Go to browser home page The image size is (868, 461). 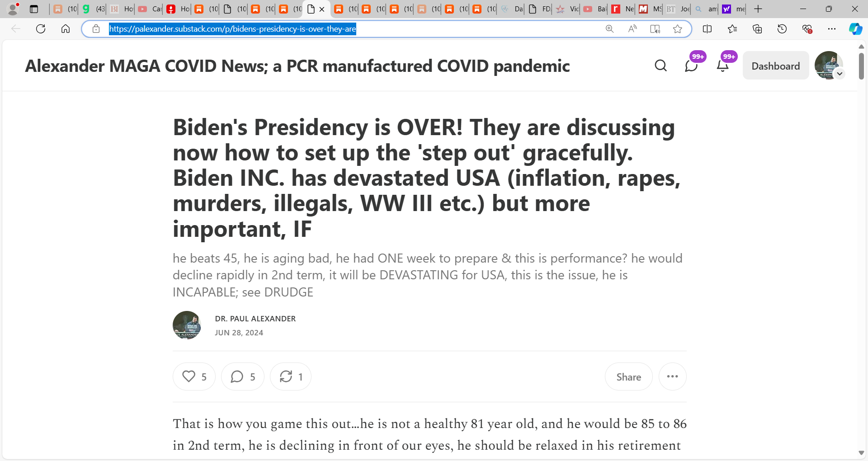[66, 29]
